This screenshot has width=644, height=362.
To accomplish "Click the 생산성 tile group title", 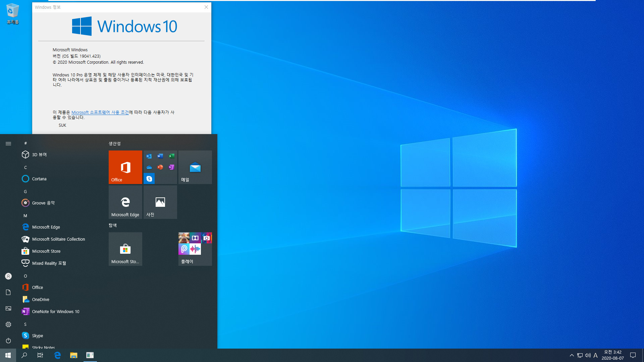I will click(x=114, y=143).
